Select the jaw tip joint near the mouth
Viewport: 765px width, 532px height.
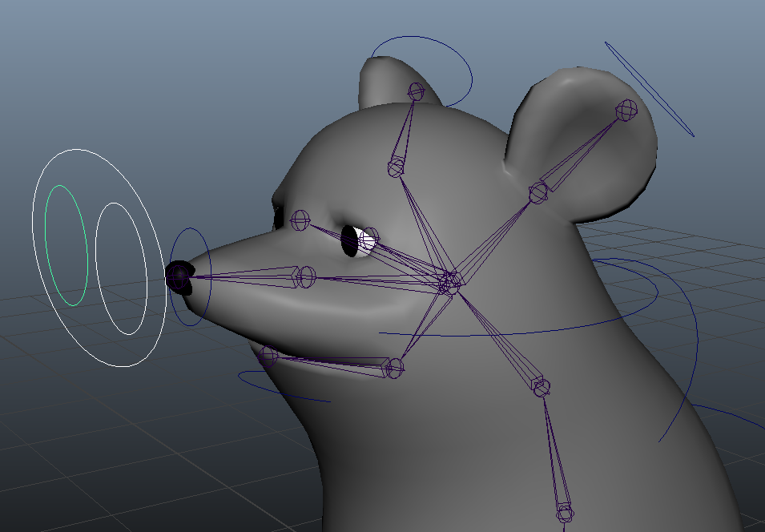tap(268, 356)
